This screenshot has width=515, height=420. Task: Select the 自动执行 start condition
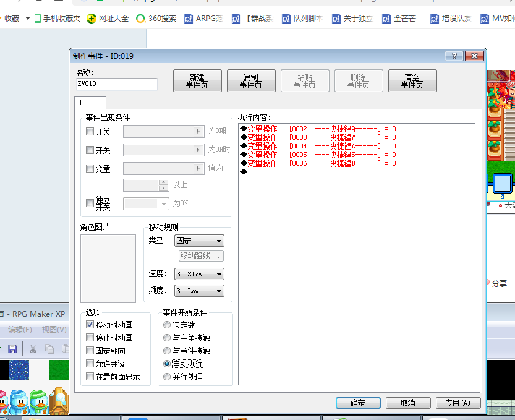167,364
